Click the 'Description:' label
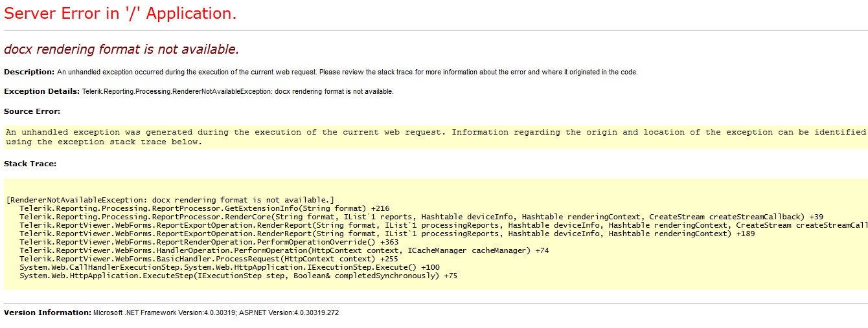Viewport: 868px width, 328px height. [29, 72]
